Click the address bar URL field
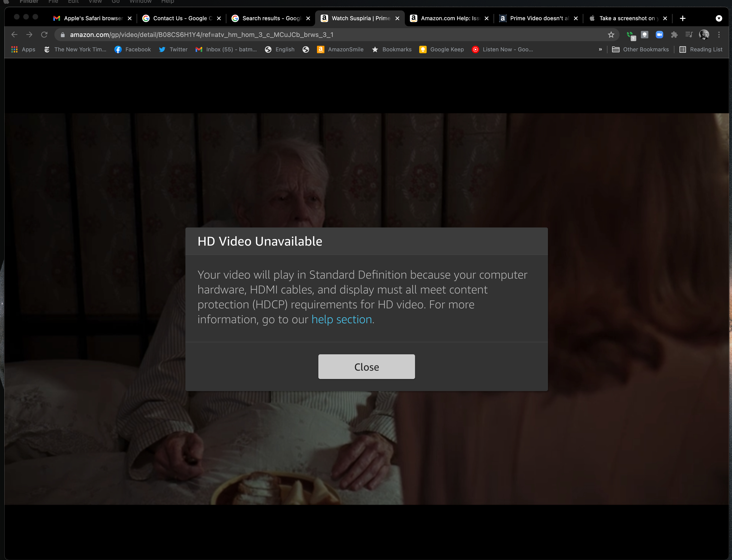Screen dimensions: 732x560 pyautogui.click(x=333, y=35)
